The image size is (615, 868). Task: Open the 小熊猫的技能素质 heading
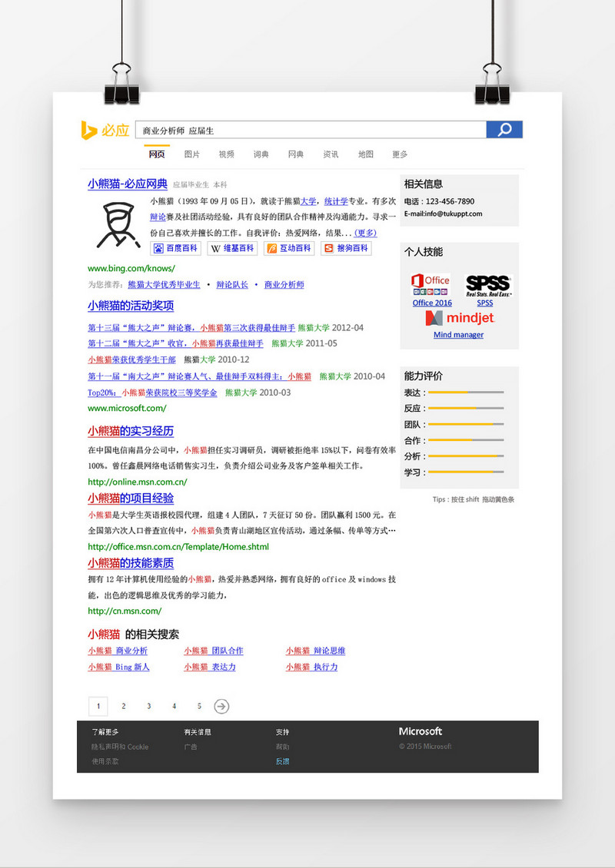[131, 563]
